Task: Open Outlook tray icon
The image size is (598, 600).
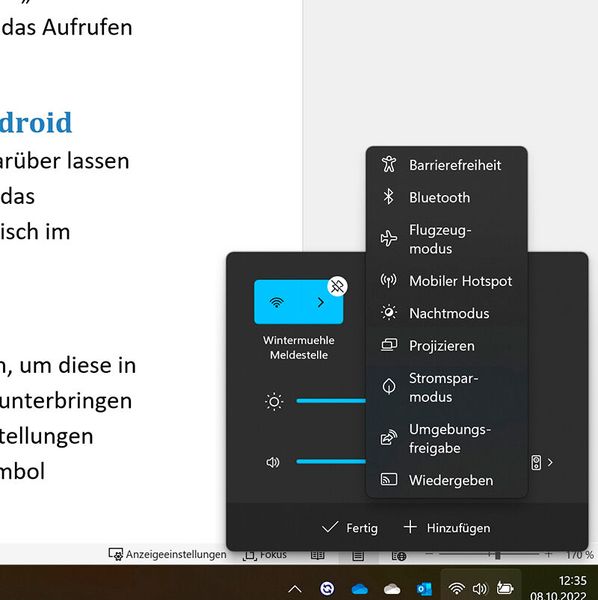Action: click(424, 589)
